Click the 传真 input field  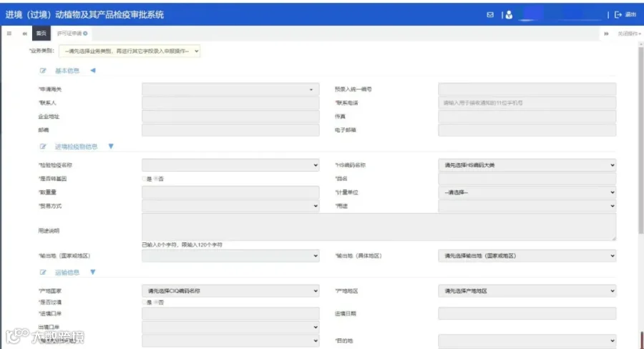click(x=527, y=116)
